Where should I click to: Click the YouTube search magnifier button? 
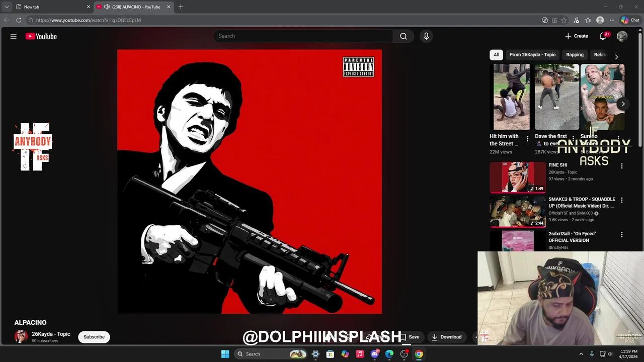[x=403, y=36]
